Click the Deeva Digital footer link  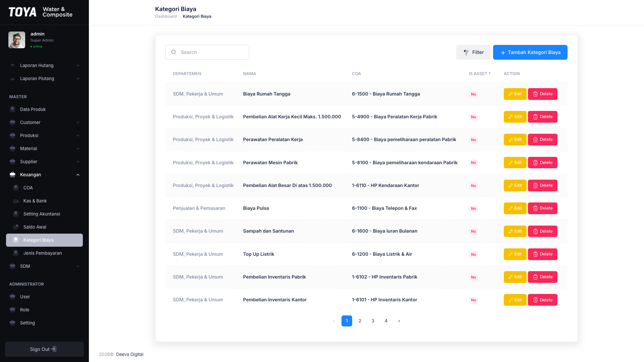pyautogui.click(x=129, y=354)
